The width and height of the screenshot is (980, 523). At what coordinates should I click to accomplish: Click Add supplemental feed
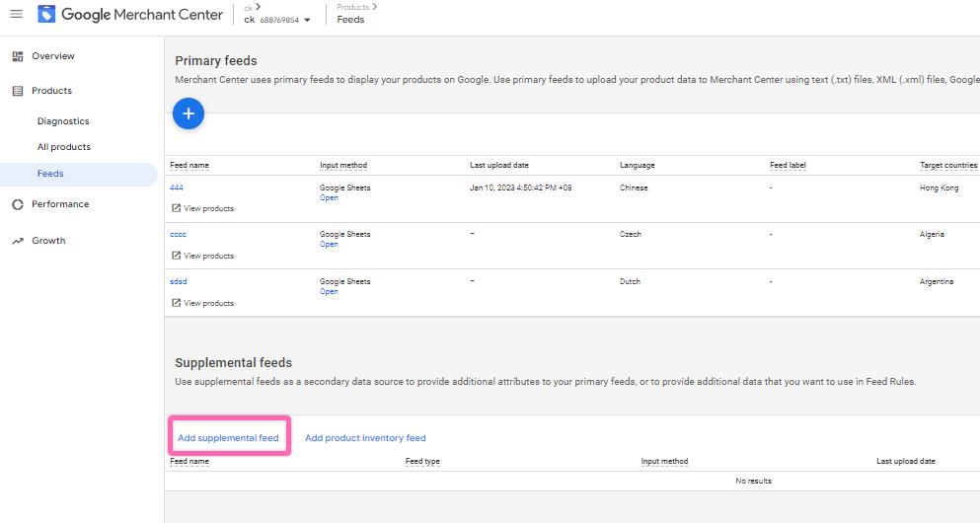pos(228,437)
